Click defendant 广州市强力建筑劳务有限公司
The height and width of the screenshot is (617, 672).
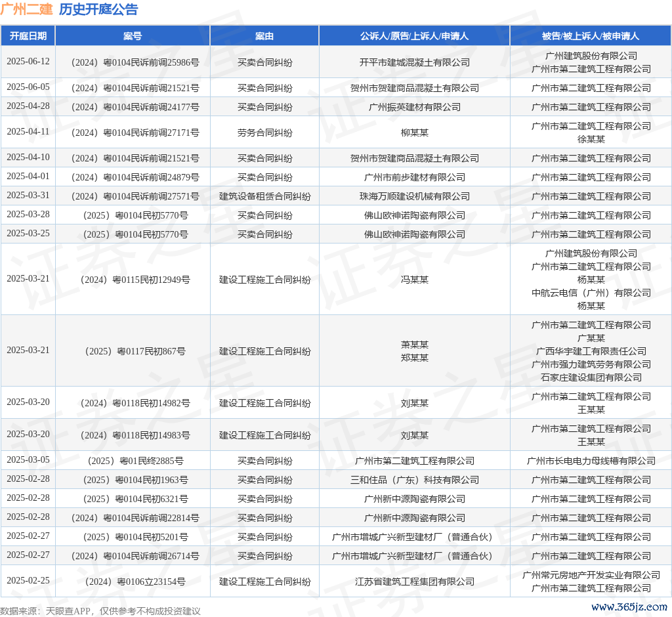coord(591,364)
